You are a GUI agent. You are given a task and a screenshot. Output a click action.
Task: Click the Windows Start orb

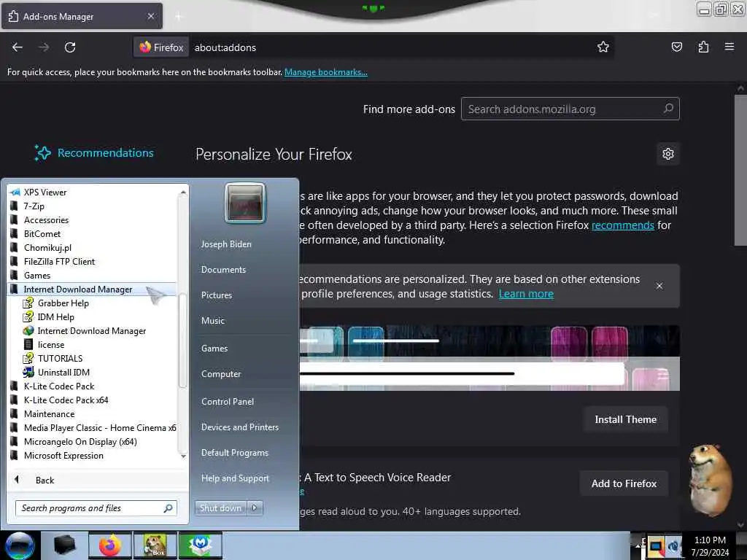20,545
